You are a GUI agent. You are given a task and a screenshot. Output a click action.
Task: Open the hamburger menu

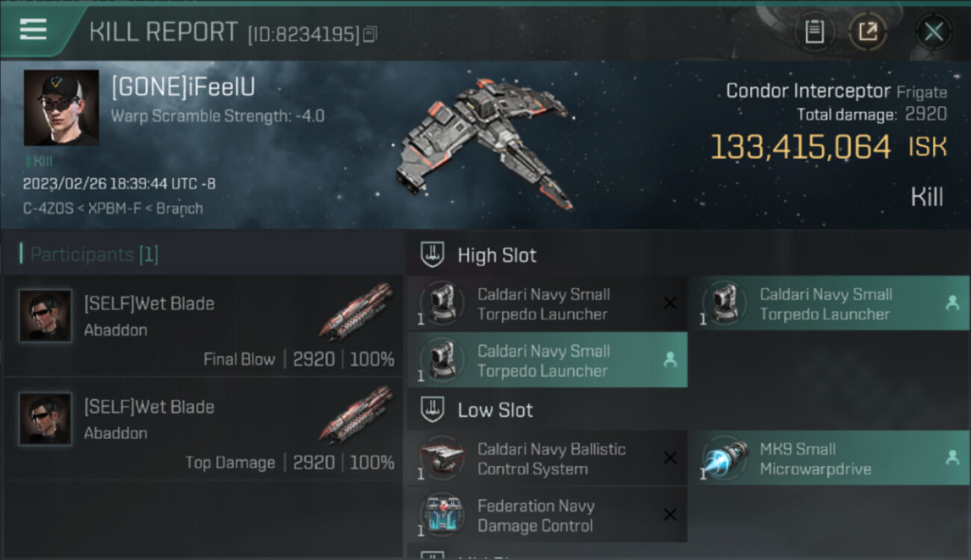(x=33, y=29)
